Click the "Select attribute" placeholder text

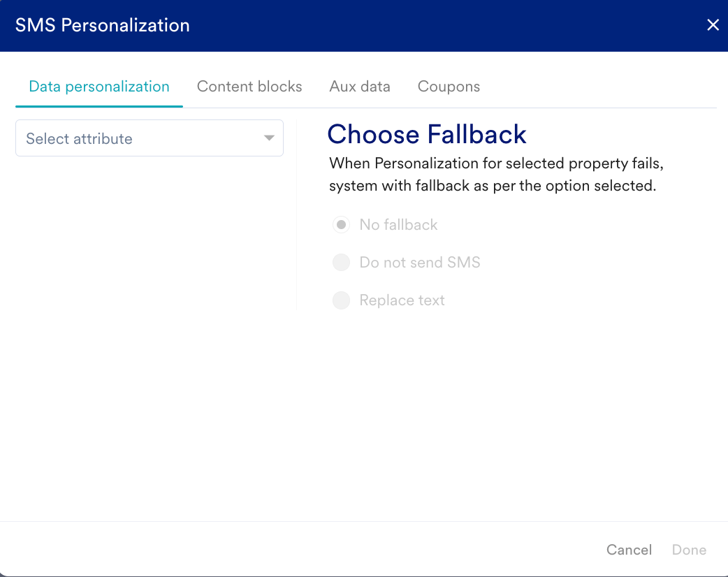[x=79, y=138]
